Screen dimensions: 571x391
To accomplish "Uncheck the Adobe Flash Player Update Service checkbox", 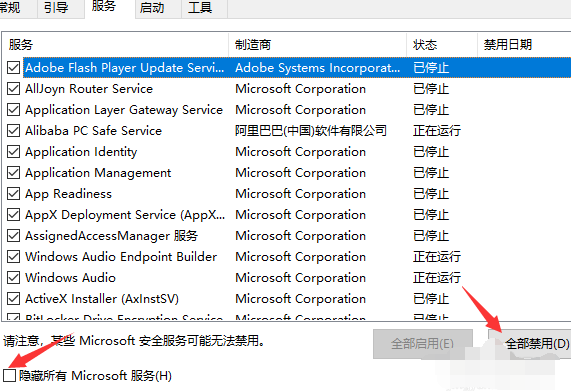I will tap(13, 67).
